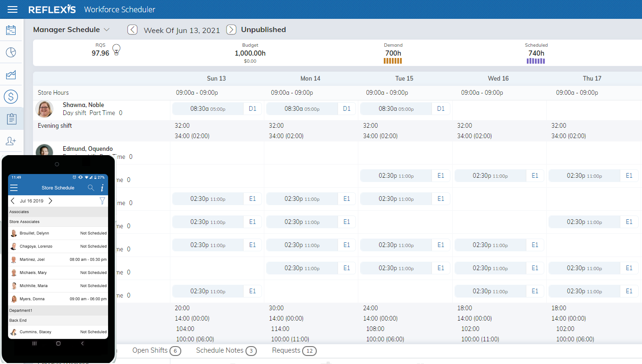Select the clipboard sidebar icon
Image resolution: width=642 pixels, height=364 pixels.
click(x=11, y=119)
